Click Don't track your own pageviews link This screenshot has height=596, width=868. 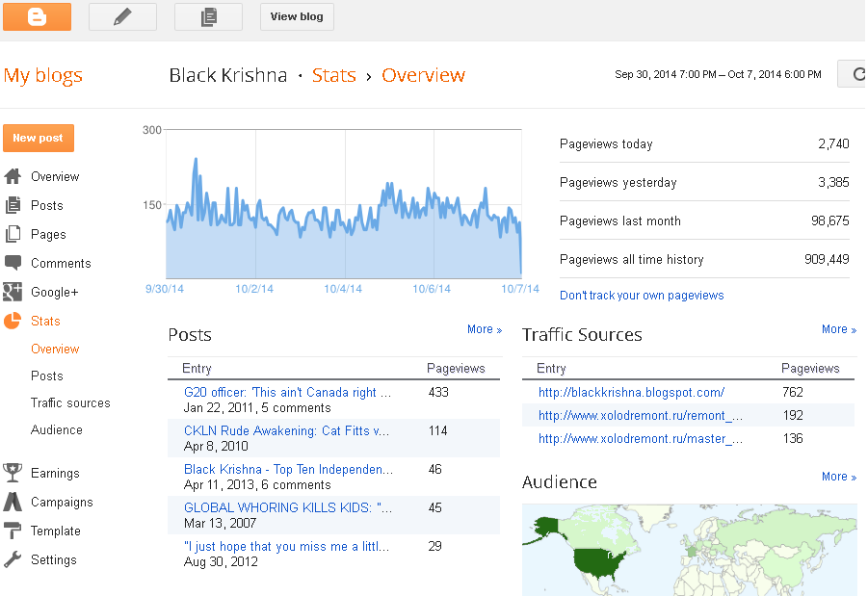point(642,296)
